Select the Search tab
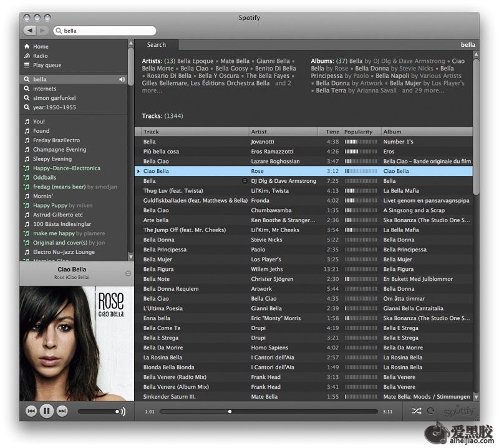Image resolution: width=499 pixels, height=448 pixels. (x=157, y=45)
